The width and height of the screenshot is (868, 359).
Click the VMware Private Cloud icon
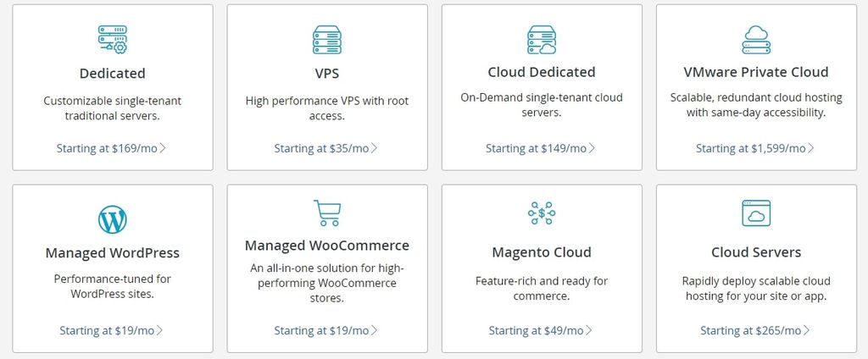(x=755, y=40)
